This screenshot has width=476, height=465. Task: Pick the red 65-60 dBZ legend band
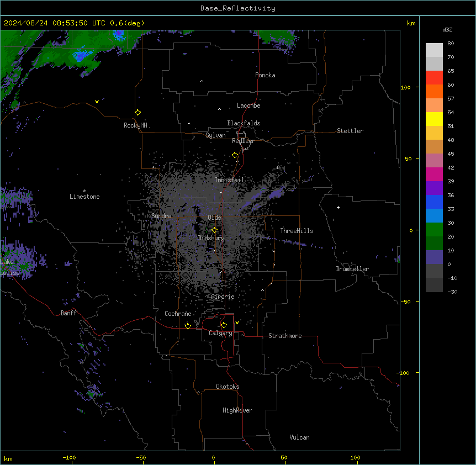(x=434, y=78)
